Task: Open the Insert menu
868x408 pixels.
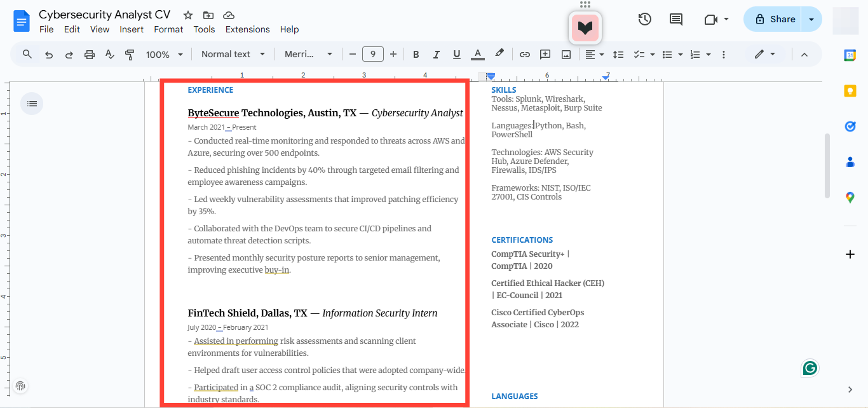Action: [132, 29]
